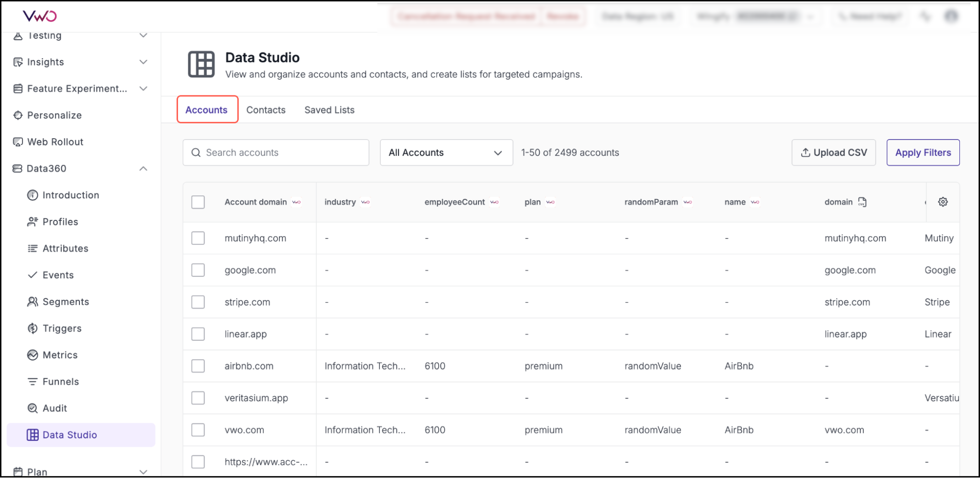Viewport: 980px width, 478px height.
Task: Tick the select-all accounts checkbox
Action: [198, 202]
